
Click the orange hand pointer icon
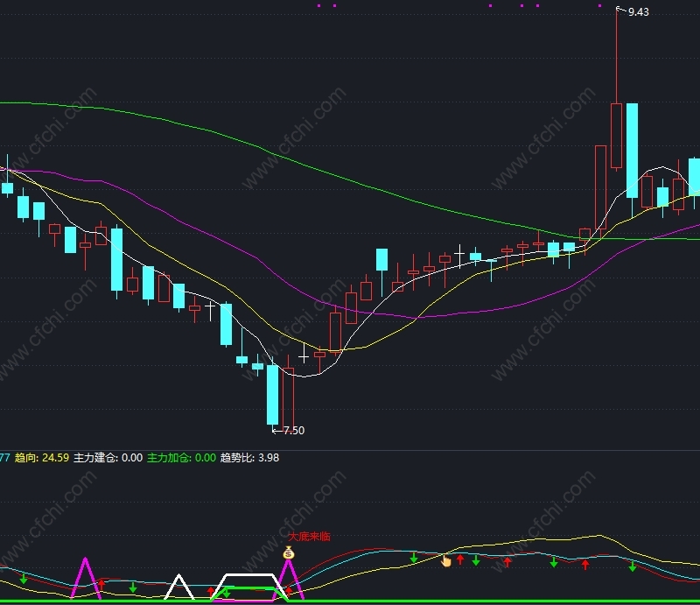tap(446, 560)
